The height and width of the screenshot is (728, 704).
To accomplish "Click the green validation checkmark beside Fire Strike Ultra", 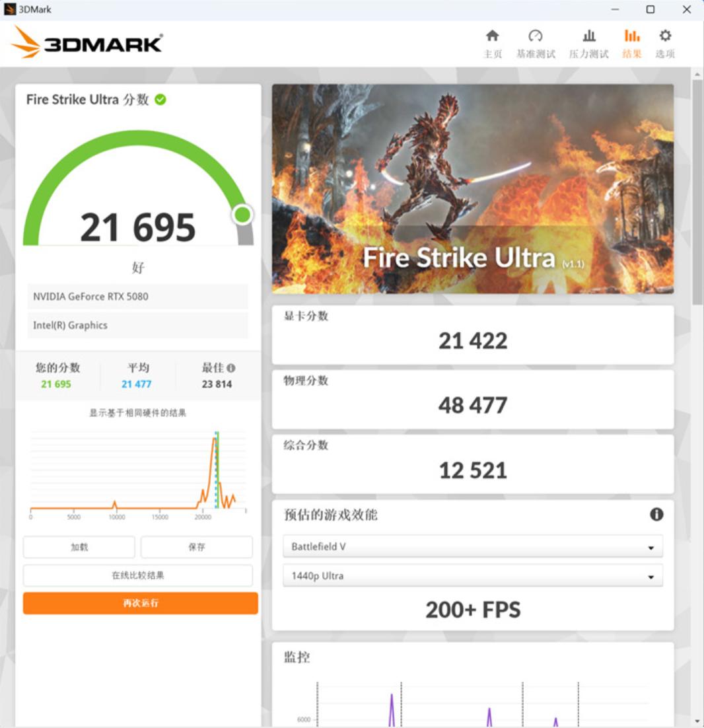I will coord(160,99).
